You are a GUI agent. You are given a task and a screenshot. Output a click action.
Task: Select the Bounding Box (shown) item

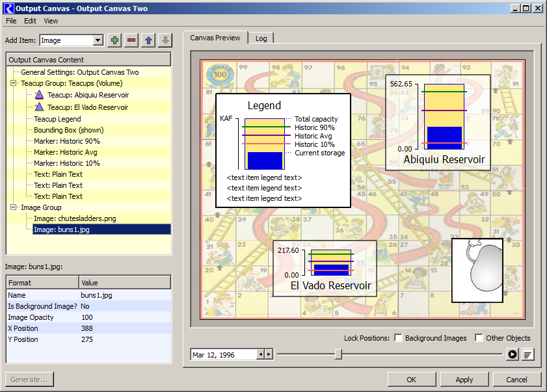point(69,130)
